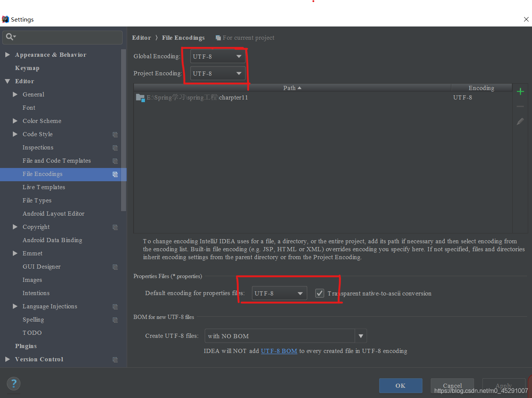Open the Global Encoding dropdown
The width and height of the screenshot is (532, 398).
218,56
